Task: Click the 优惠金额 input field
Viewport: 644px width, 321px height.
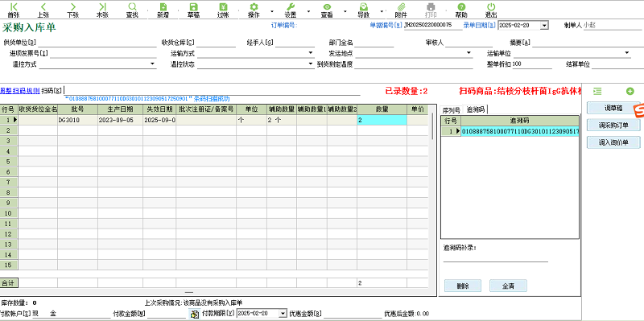Action: coord(353,314)
